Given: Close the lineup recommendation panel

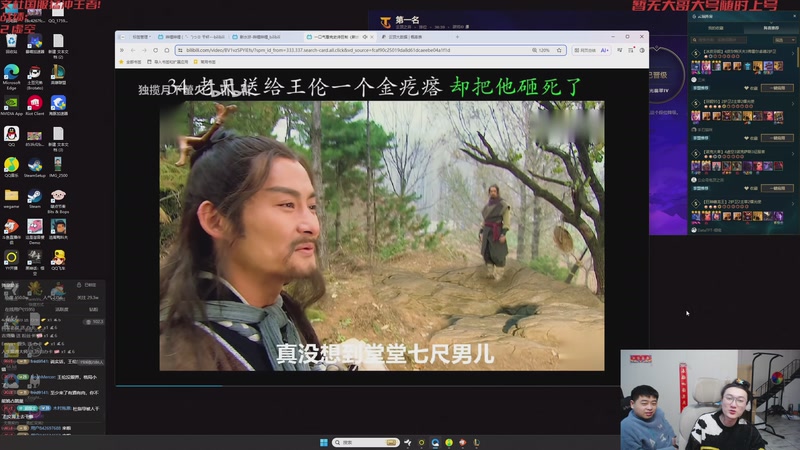Looking at the screenshot, I should [794, 16].
